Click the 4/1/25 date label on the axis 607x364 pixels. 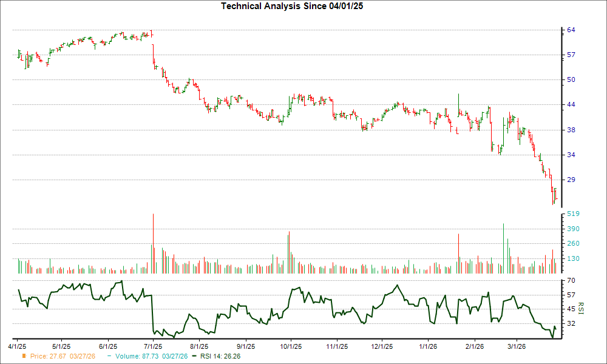pyautogui.click(x=18, y=345)
